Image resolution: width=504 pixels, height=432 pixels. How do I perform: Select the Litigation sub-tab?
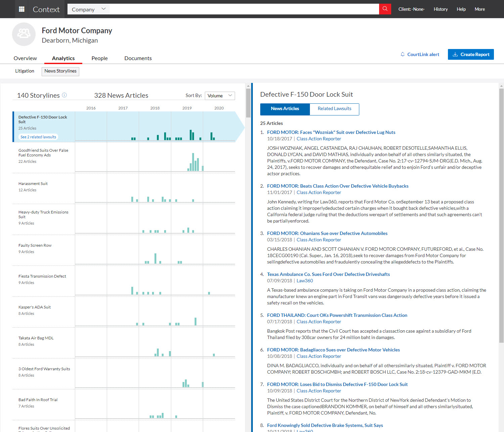coord(25,71)
